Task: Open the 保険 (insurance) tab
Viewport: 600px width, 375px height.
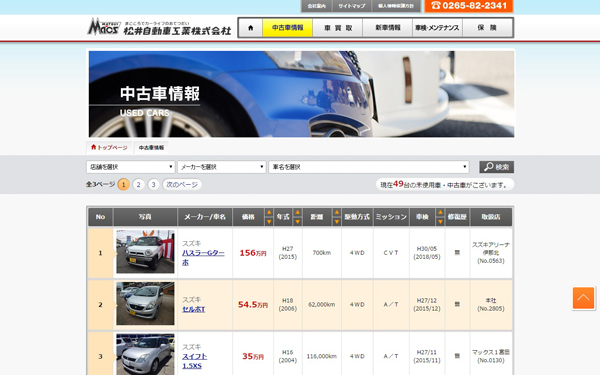Action: tap(487, 28)
